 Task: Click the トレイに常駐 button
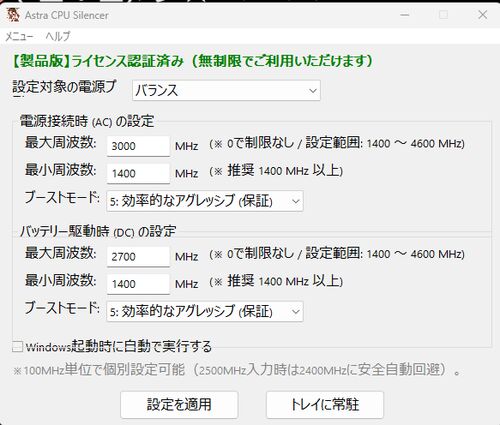(325, 405)
